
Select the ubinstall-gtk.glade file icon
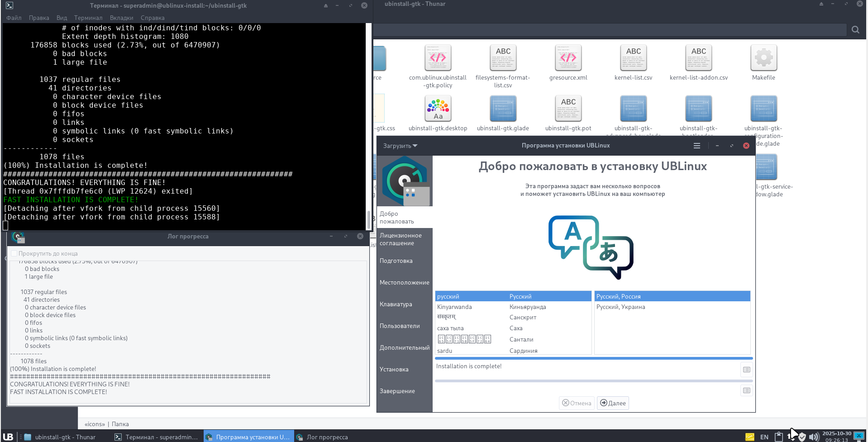coord(503,108)
